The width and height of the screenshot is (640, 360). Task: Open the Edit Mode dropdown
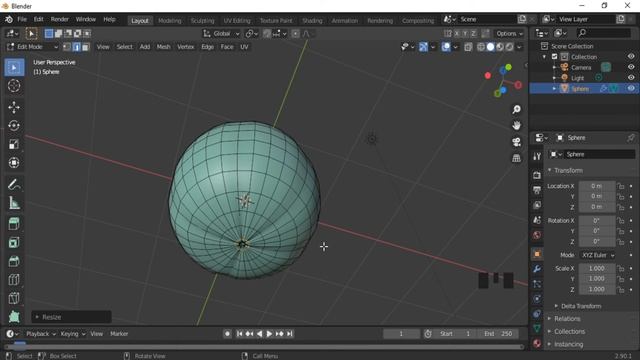32,47
